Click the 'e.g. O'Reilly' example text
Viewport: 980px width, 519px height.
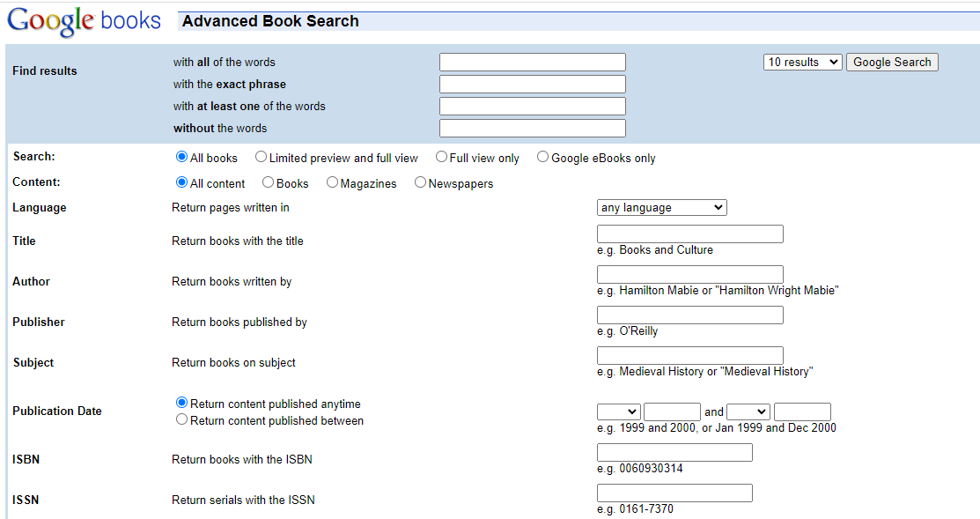pos(628,331)
